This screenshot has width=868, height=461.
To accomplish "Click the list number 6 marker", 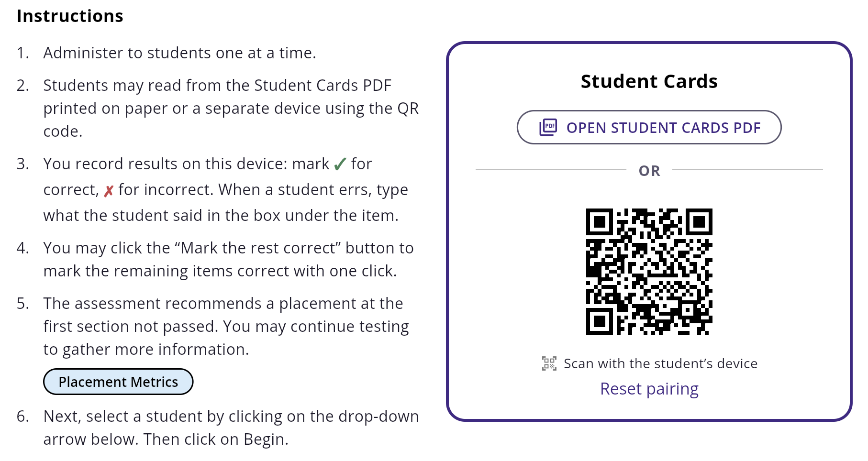I will tap(22, 416).
